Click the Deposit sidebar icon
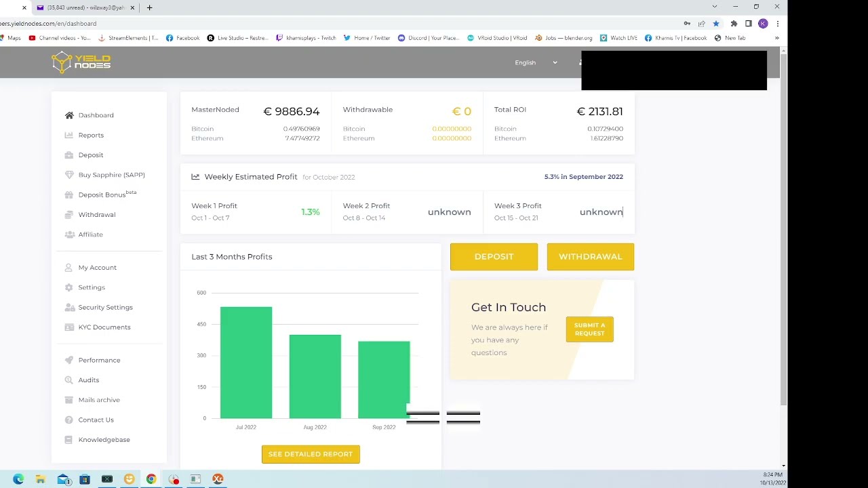The image size is (868, 488). [x=69, y=155]
